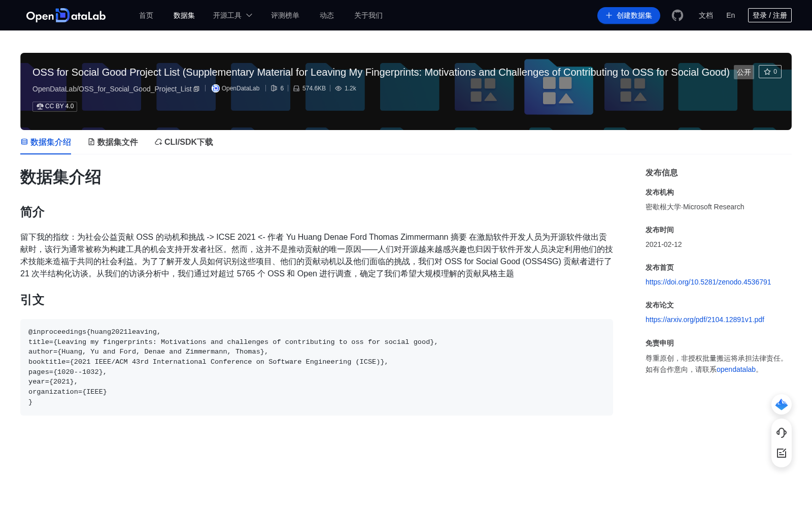
Task: Click the OpenDataLab publisher name
Action: [x=241, y=88]
